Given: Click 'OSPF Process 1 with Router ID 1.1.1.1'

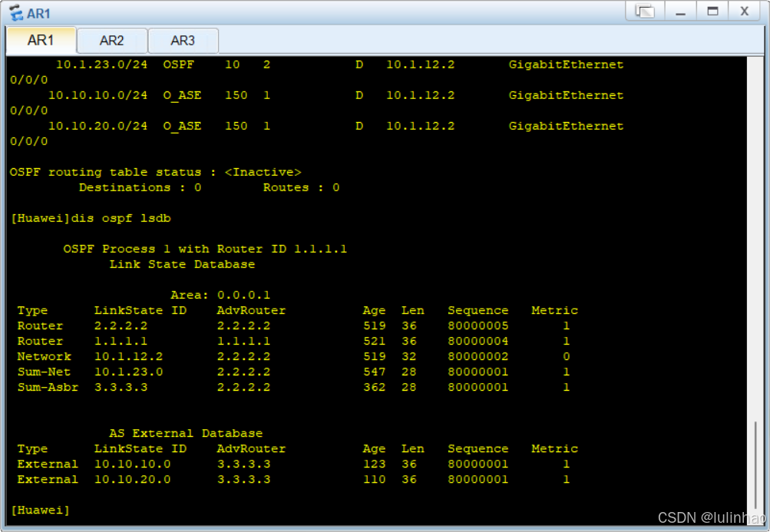Looking at the screenshot, I should click(205, 249).
